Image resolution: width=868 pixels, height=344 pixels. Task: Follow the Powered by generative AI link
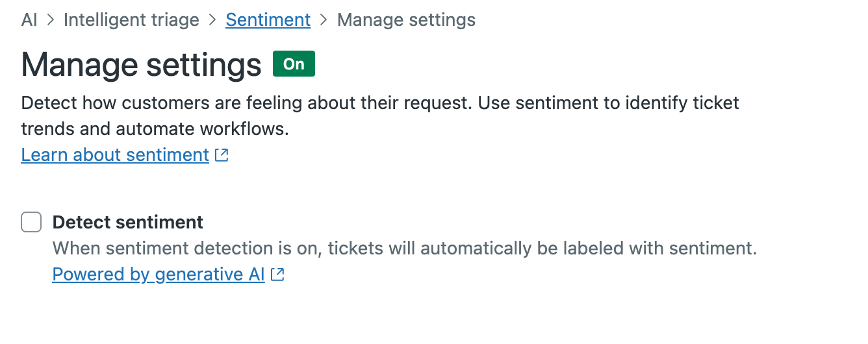[159, 275]
